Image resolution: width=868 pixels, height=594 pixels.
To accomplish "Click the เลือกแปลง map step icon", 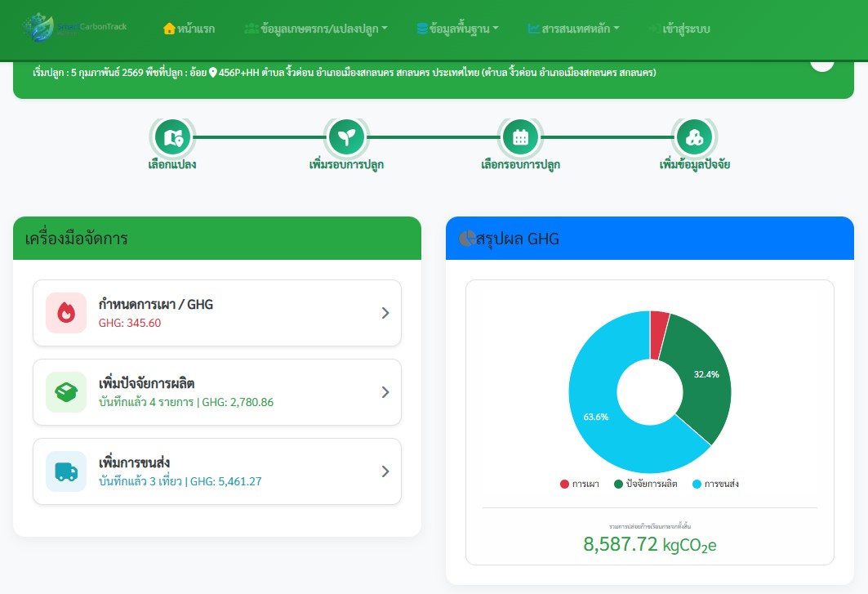I will tap(173, 137).
